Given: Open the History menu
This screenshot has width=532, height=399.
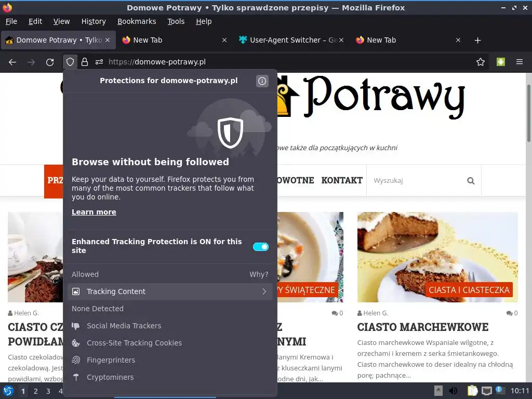Looking at the screenshot, I should [94, 21].
